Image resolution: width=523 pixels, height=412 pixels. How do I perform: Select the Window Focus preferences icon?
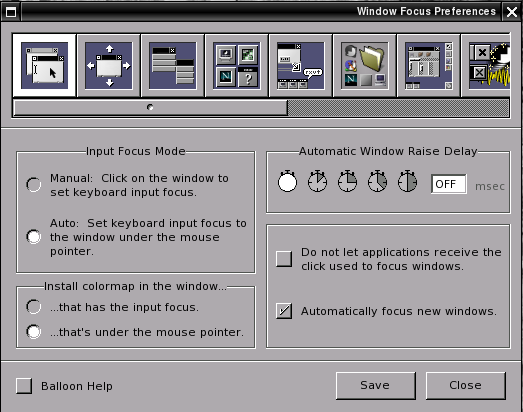click(x=44, y=65)
